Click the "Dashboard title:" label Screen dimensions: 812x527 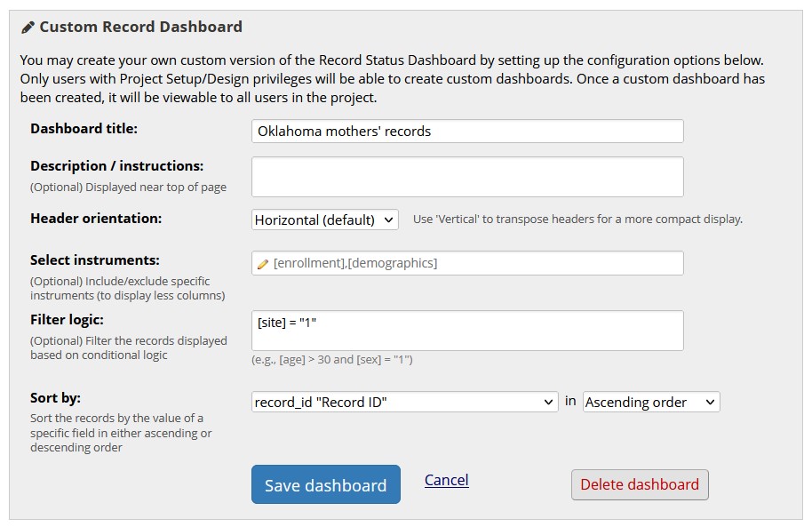(x=84, y=129)
